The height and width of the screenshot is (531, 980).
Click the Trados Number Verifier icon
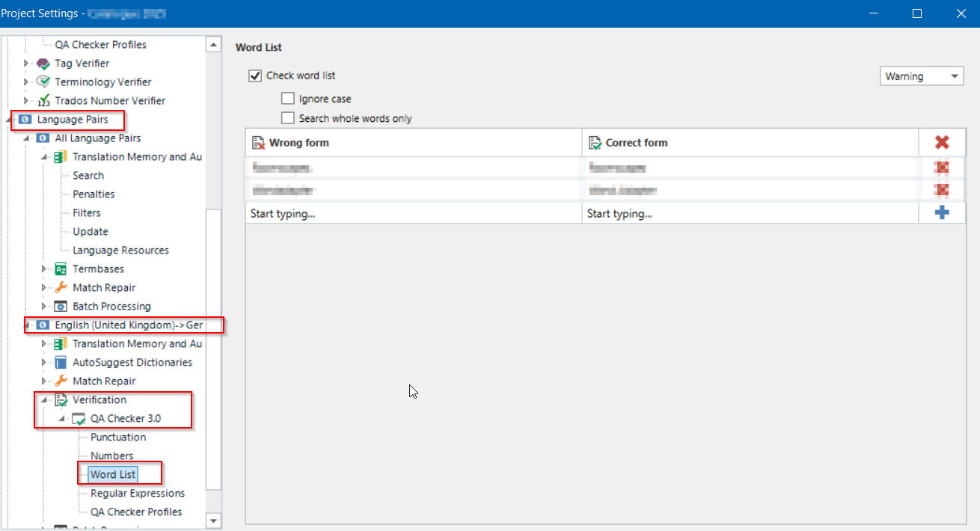point(43,101)
